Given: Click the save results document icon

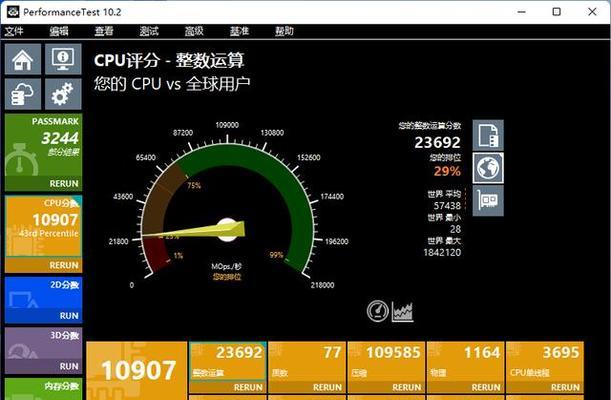Looking at the screenshot, I should pos(488,136).
